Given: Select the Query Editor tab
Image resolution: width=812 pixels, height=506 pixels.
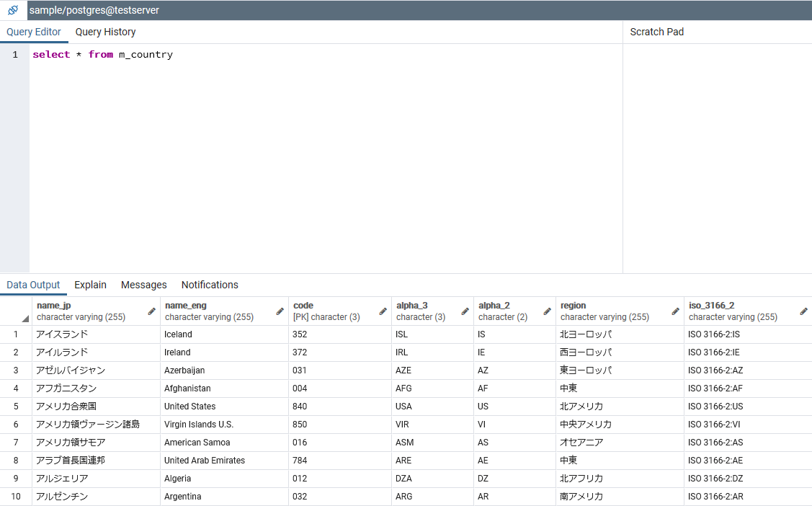Looking at the screenshot, I should click(34, 32).
